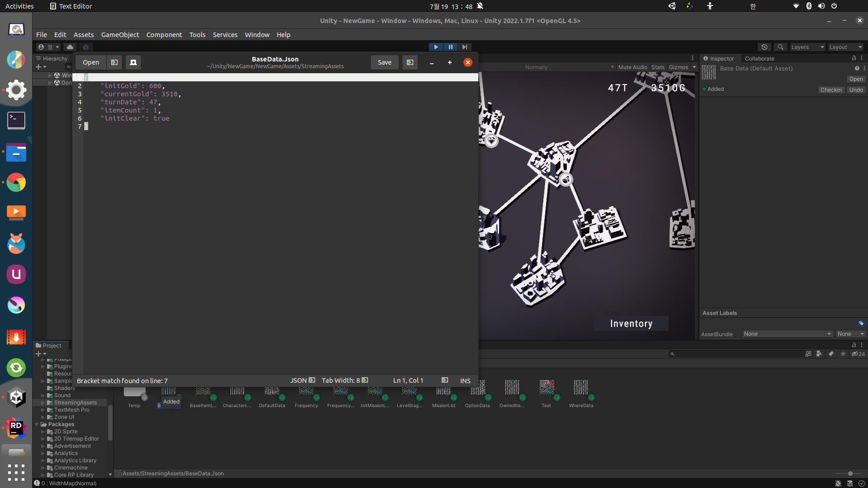
Task: Click the Checkin button
Action: (831, 90)
